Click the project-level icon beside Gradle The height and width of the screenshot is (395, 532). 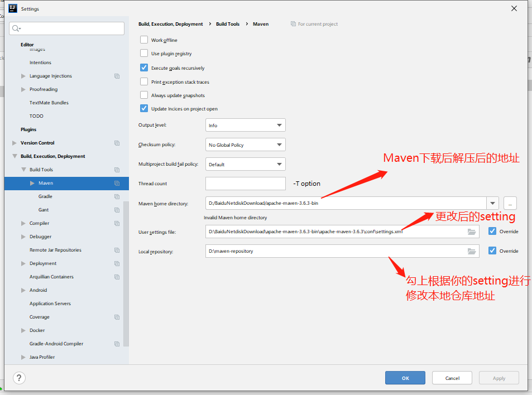[x=117, y=196]
